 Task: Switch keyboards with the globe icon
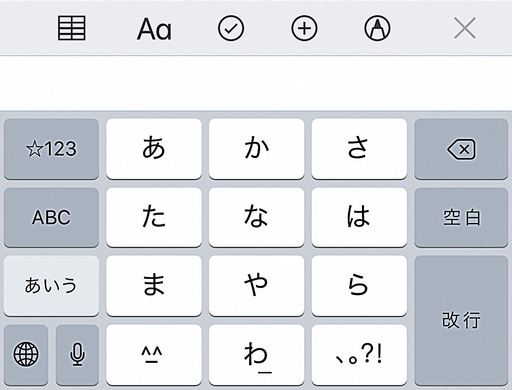tap(26, 354)
